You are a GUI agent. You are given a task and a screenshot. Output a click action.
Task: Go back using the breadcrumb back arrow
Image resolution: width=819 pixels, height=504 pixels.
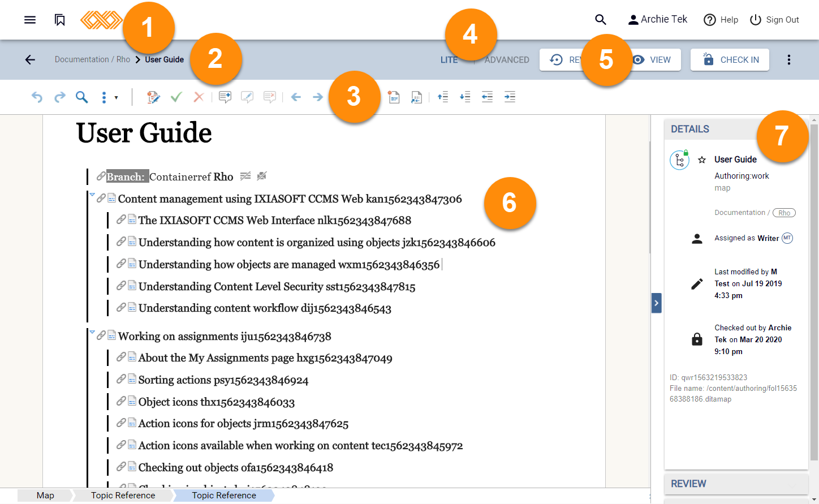click(x=30, y=59)
